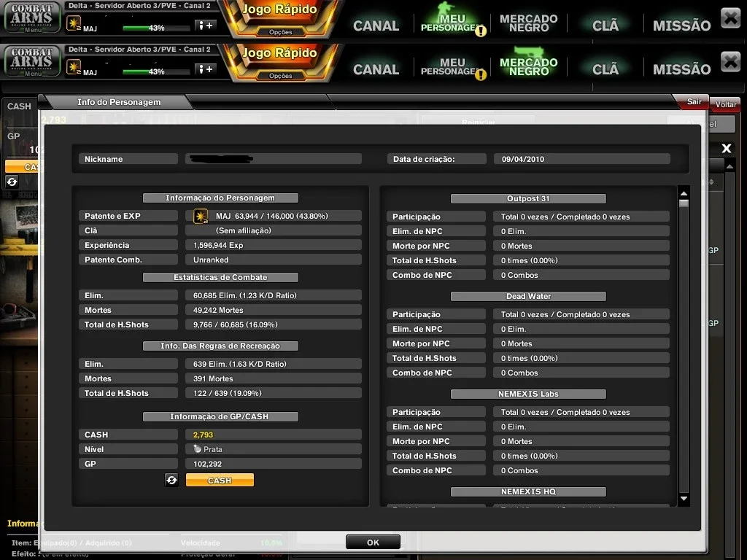The image size is (747, 560).
Task: Select unhighlighted MEU PERSONAGEM tab
Action: pos(449,66)
